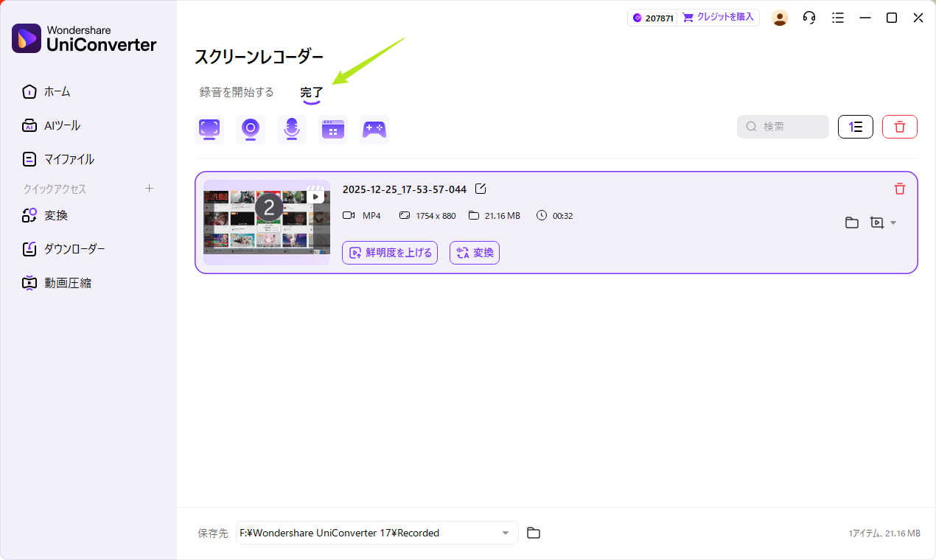Open the 変換 tool in the sidebar
This screenshot has height=560, width=936.
coord(55,214)
